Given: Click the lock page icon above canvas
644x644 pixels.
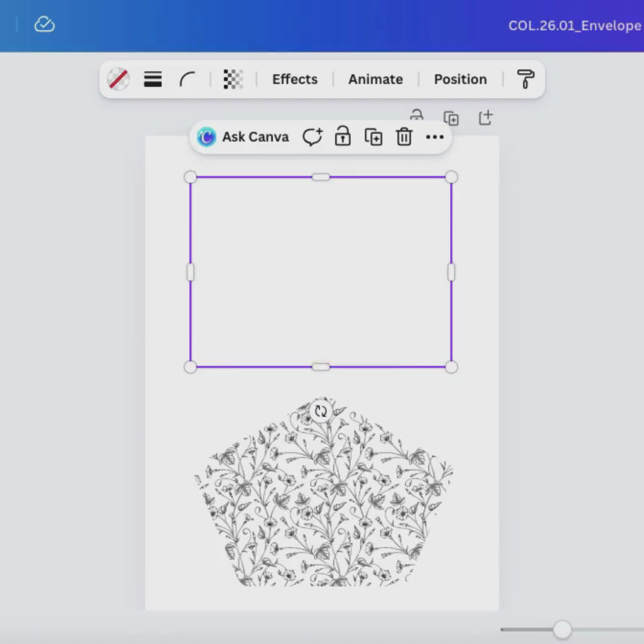Looking at the screenshot, I should (416, 114).
